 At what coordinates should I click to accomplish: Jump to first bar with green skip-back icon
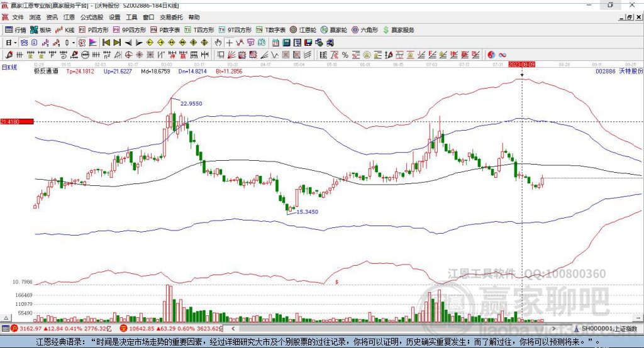(106, 43)
